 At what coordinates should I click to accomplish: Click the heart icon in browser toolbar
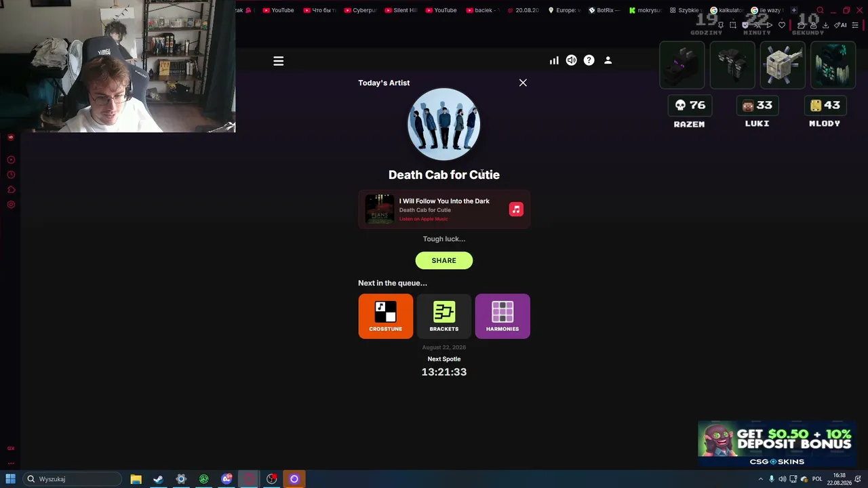pyautogui.click(x=782, y=25)
